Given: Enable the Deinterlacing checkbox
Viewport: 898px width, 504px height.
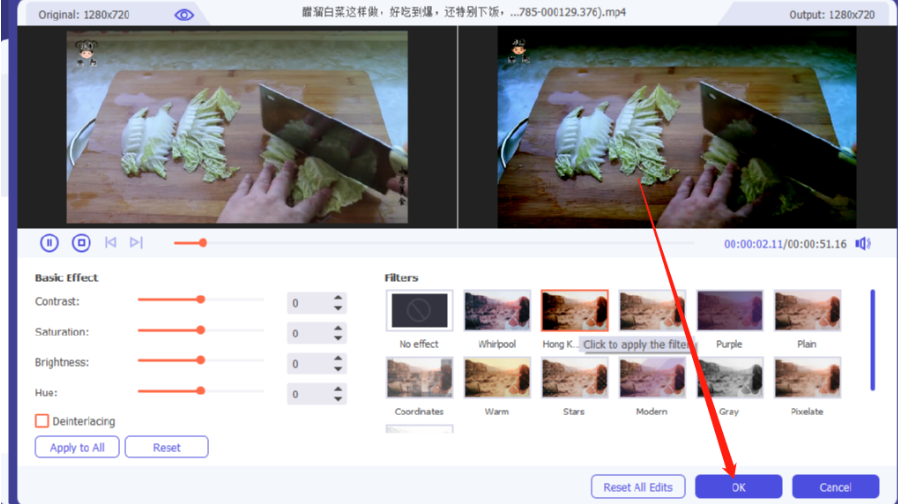Looking at the screenshot, I should pos(42,421).
